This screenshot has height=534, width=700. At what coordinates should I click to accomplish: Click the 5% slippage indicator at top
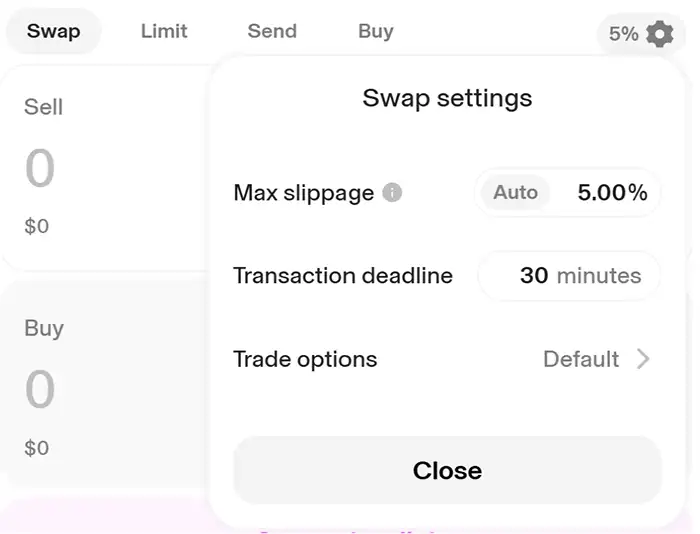[x=623, y=34]
